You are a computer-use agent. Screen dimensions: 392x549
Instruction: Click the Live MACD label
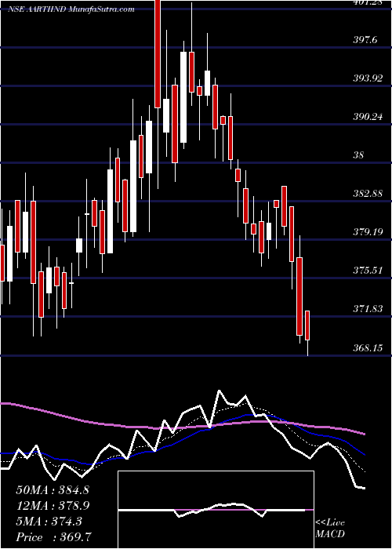(x=330, y=529)
